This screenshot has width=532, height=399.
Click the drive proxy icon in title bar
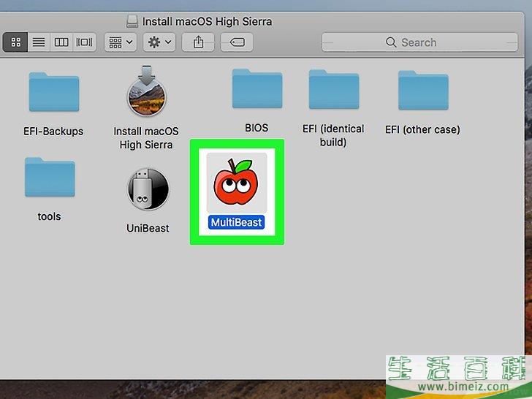(132, 21)
